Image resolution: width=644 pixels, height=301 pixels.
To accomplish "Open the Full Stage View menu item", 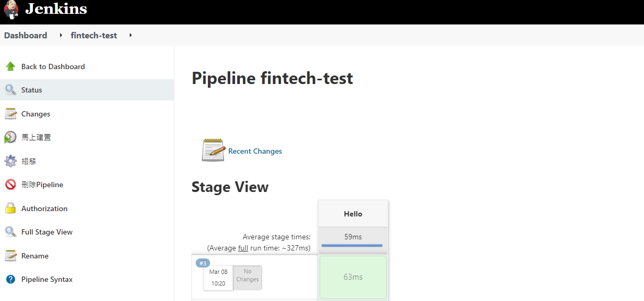I will pyautogui.click(x=47, y=232).
